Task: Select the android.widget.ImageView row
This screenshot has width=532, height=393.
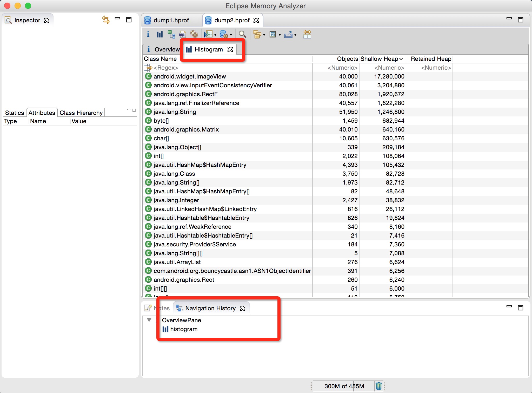Action: (x=190, y=76)
